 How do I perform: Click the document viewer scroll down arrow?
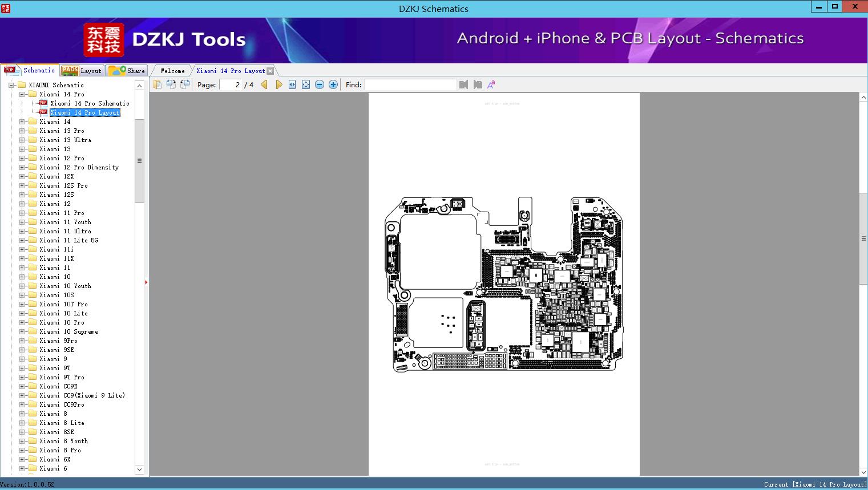(863, 472)
